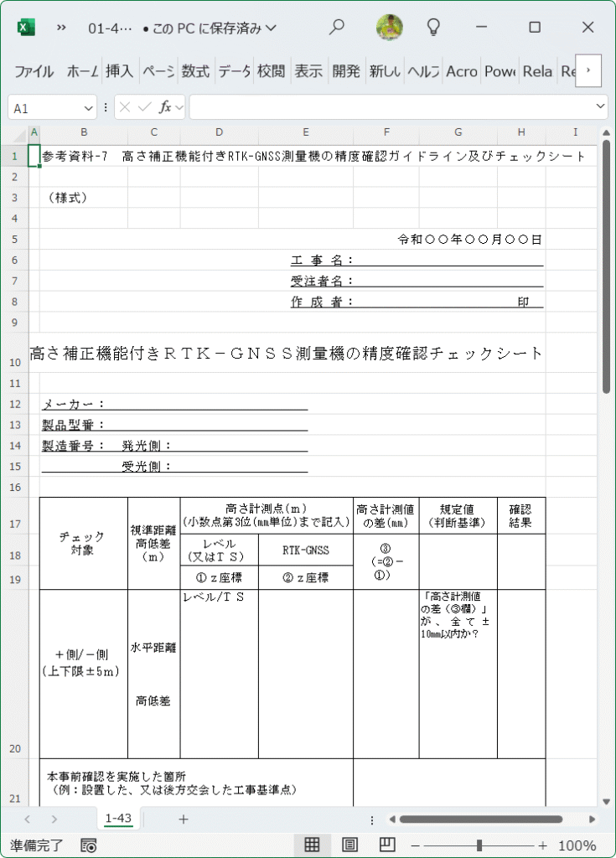Click the lightbulb tips icon

pos(433,27)
